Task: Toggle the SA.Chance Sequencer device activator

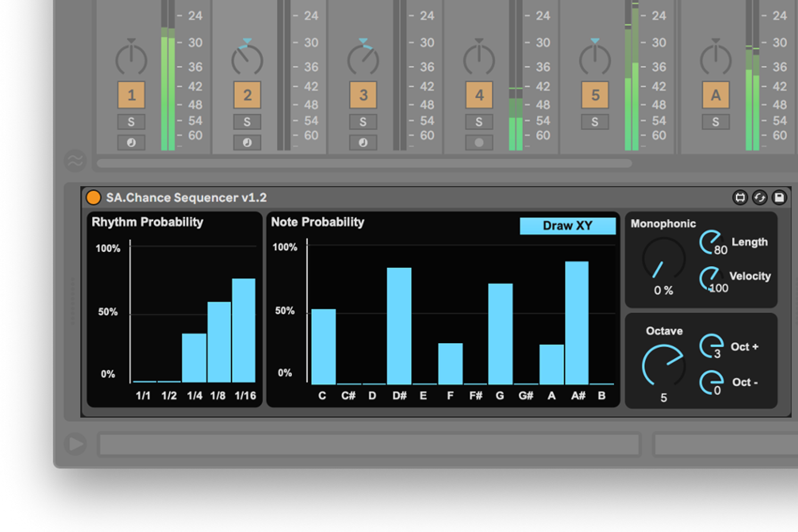Action: (x=93, y=197)
